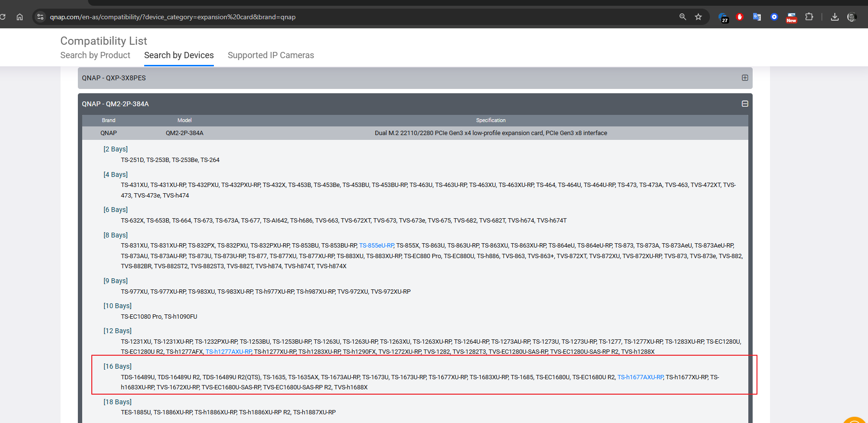Click the Compatibility List heading
Image resolution: width=868 pixels, height=423 pixels.
tap(104, 41)
